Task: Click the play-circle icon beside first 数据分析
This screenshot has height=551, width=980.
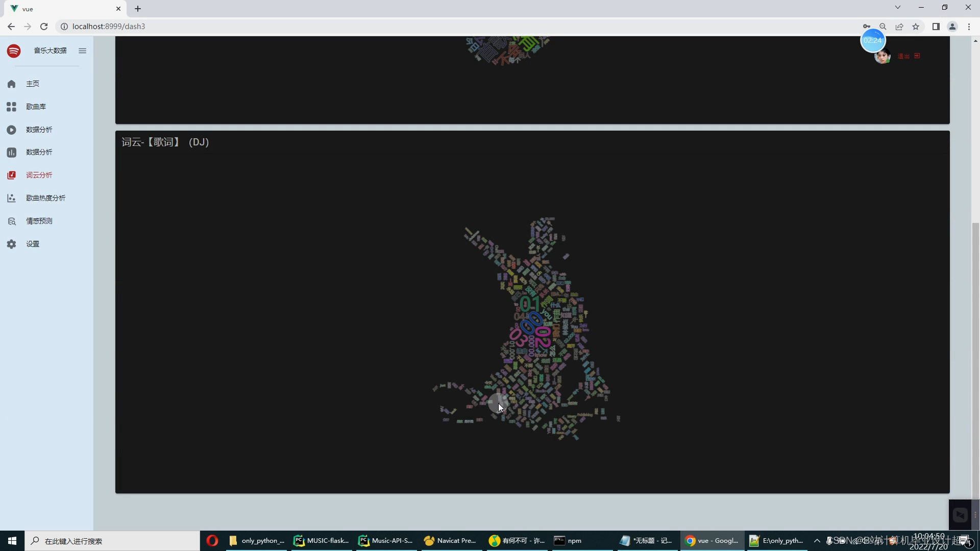Action: point(11,130)
